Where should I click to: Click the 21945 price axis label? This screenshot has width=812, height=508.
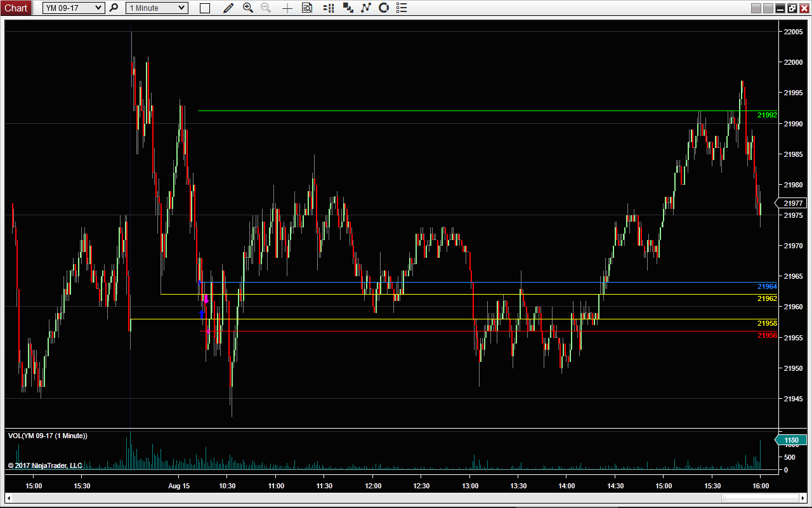794,399
